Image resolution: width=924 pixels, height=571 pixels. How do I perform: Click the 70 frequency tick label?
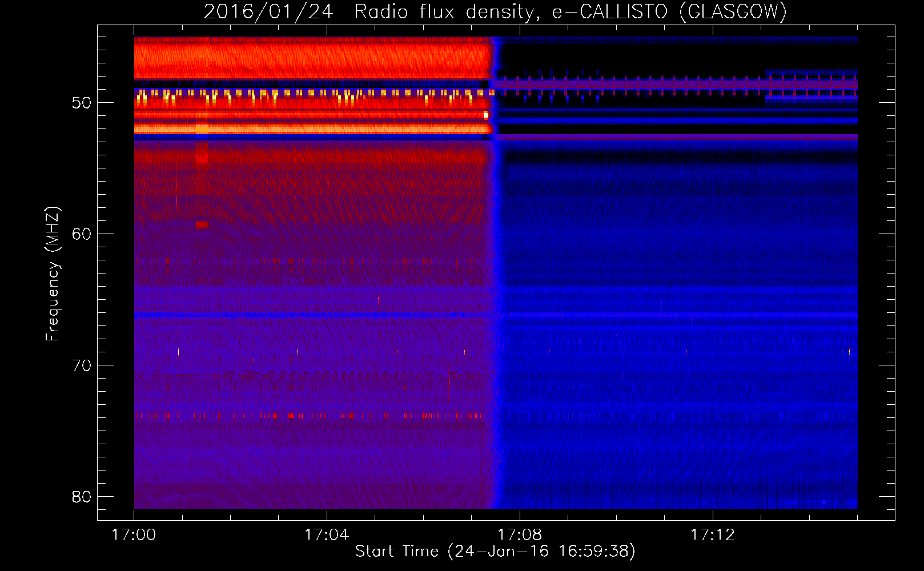point(82,365)
